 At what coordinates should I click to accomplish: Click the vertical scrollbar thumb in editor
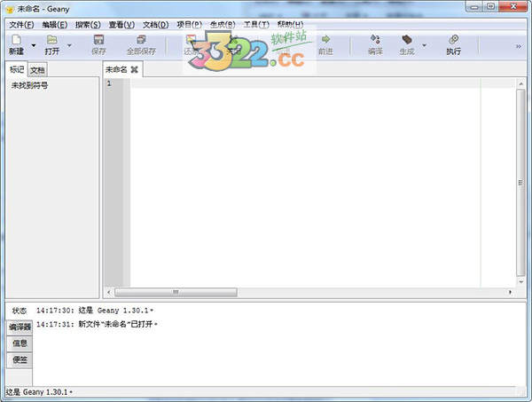point(520,183)
